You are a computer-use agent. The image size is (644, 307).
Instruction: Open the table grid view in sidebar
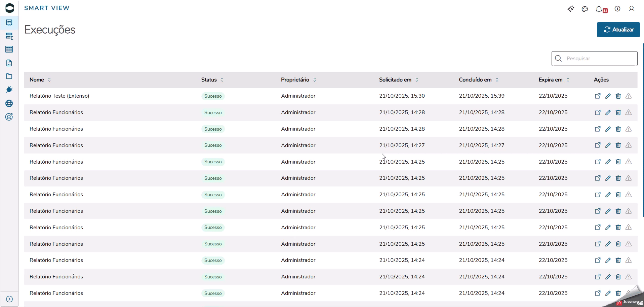[x=9, y=49]
